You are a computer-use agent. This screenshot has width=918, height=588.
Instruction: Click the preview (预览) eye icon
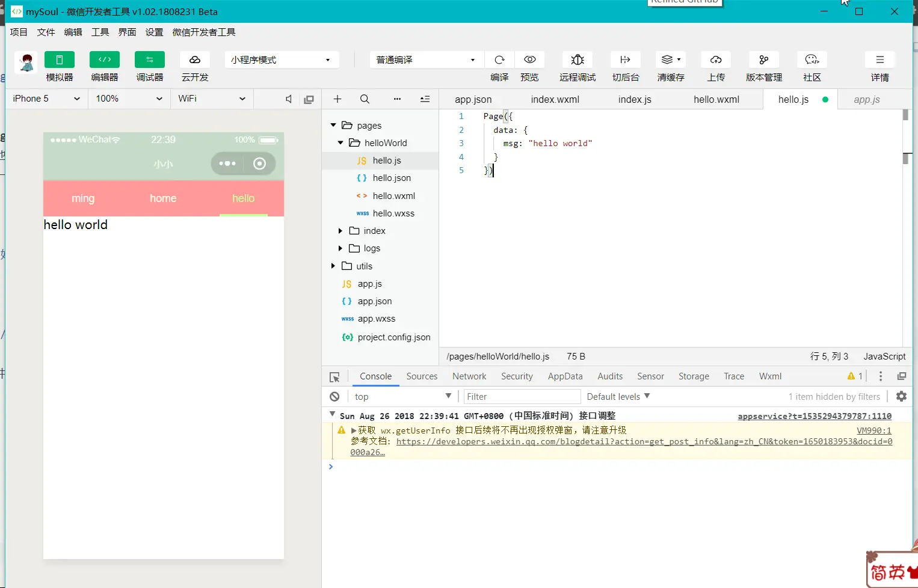tap(530, 60)
